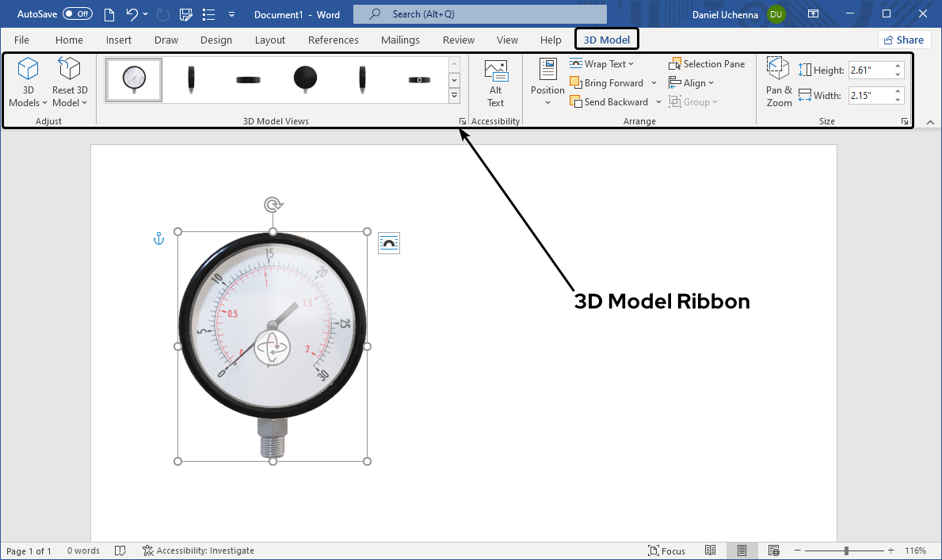The image size is (942, 560).
Task: Switch to Read Mode view
Action: 710,550
